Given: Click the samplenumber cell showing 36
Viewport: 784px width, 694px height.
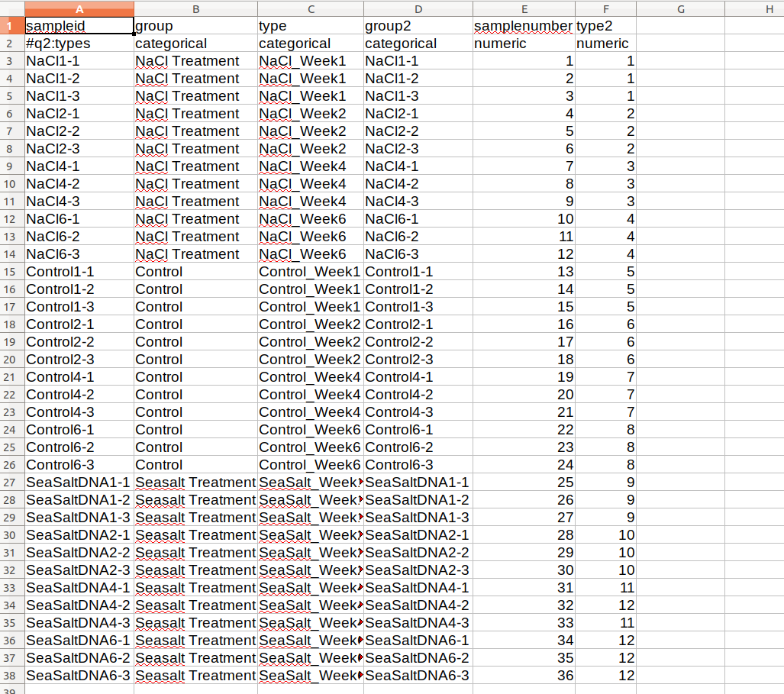Looking at the screenshot, I should pyautogui.click(x=524, y=676).
